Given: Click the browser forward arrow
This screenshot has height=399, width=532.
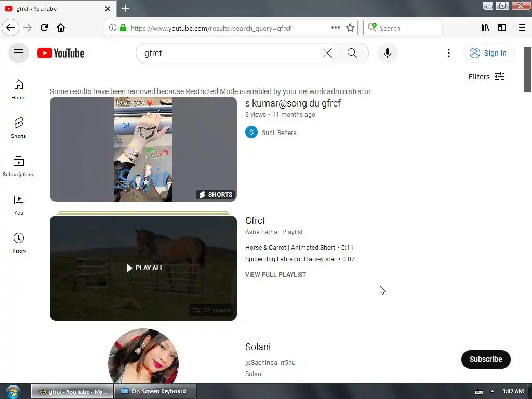Looking at the screenshot, I should point(28,28).
